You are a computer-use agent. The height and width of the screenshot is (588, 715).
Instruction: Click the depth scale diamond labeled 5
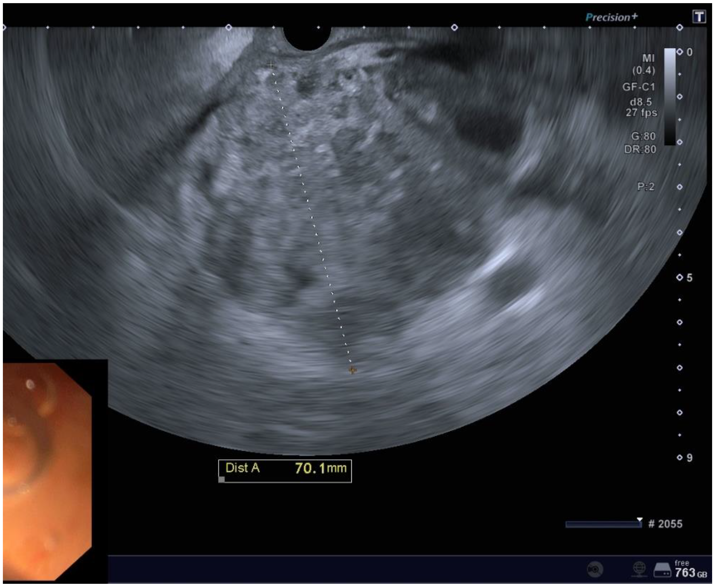(x=679, y=277)
